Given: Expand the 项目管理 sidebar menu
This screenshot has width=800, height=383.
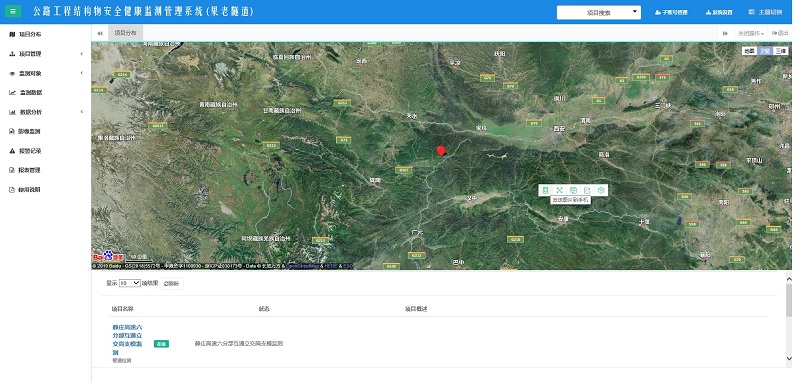Looking at the screenshot, I should click(45, 54).
